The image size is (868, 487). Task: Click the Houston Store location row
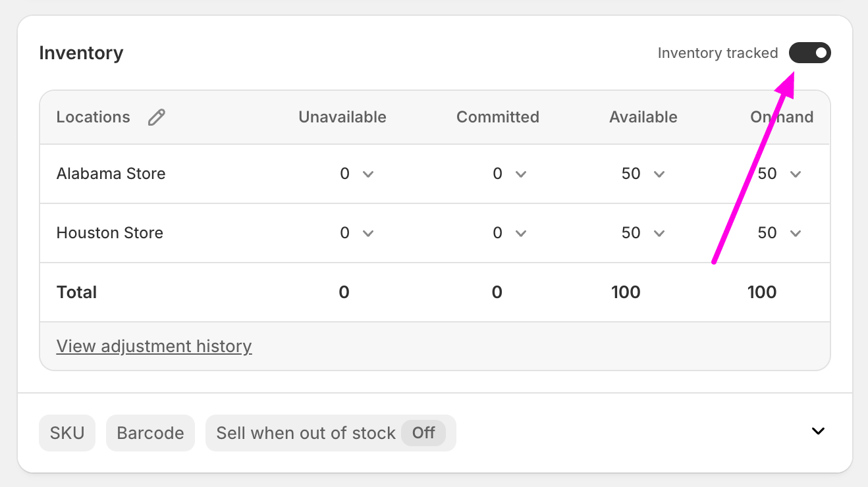pyautogui.click(x=110, y=233)
